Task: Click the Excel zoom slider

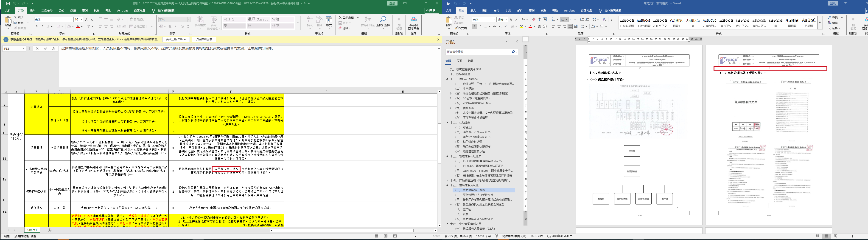Action: pyautogui.click(x=415, y=236)
